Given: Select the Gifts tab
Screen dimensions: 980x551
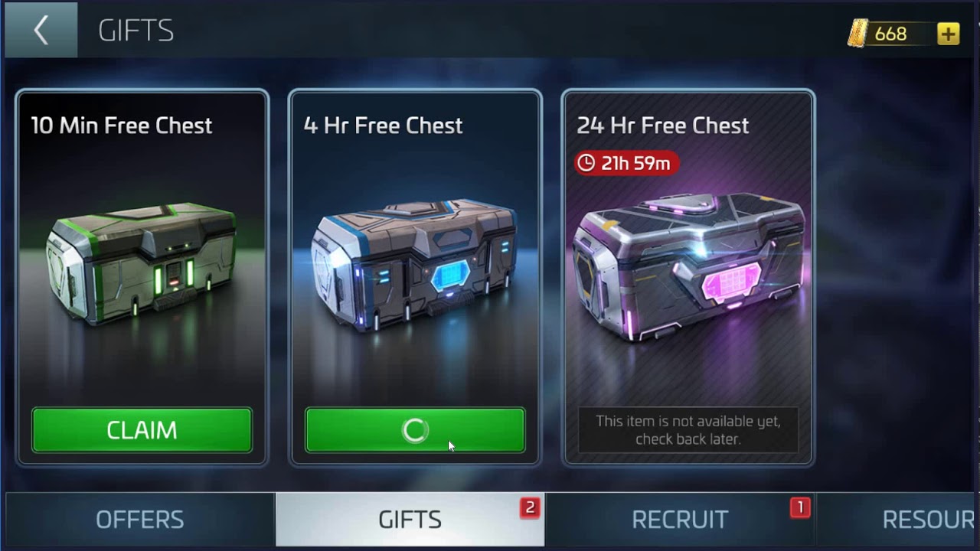Looking at the screenshot, I should 410,520.
